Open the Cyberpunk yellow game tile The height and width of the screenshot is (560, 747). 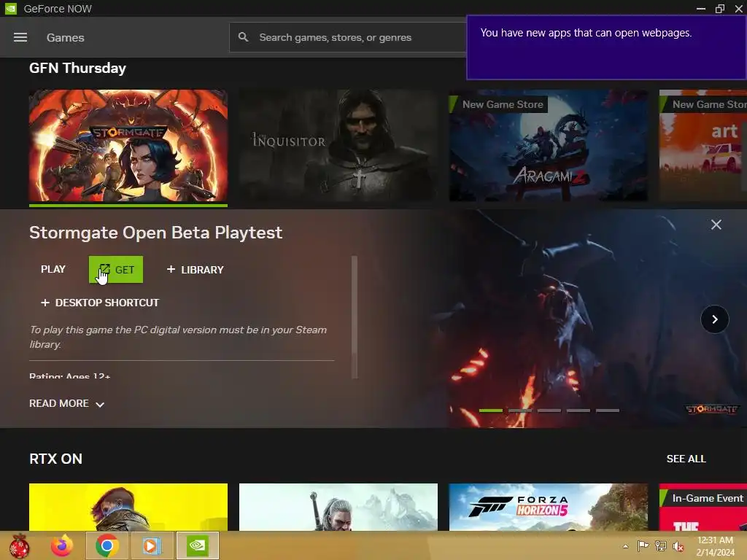click(128, 507)
